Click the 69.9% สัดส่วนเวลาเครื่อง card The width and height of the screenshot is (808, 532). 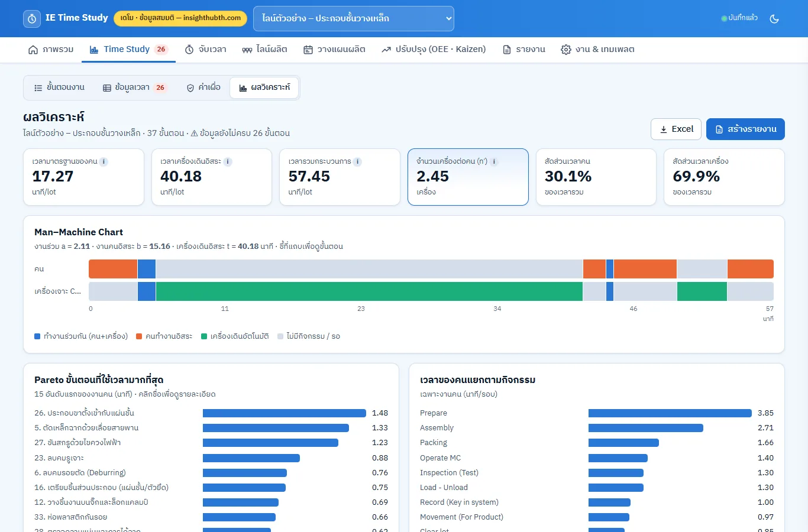(x=724, y=177)
